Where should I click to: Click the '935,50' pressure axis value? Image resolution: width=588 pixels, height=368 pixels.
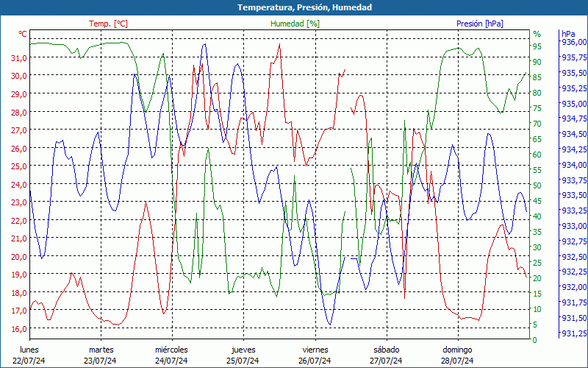click(573, 72)
